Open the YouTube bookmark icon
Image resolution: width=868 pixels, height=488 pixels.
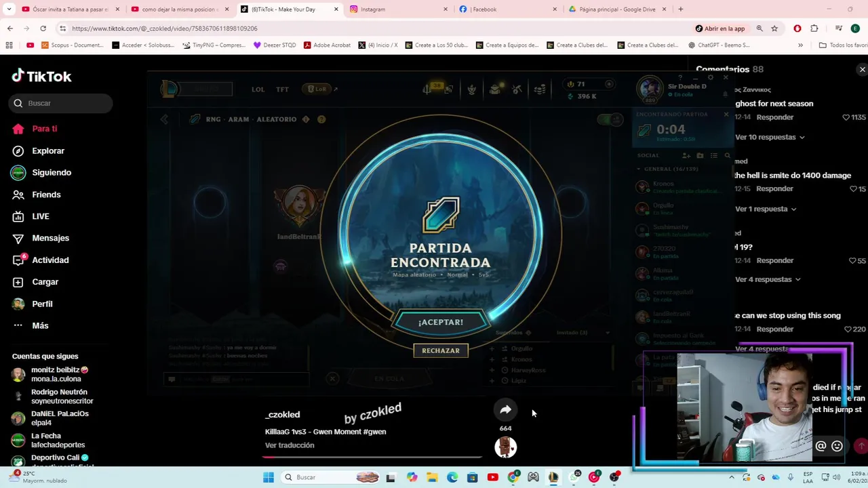[30, 45]
